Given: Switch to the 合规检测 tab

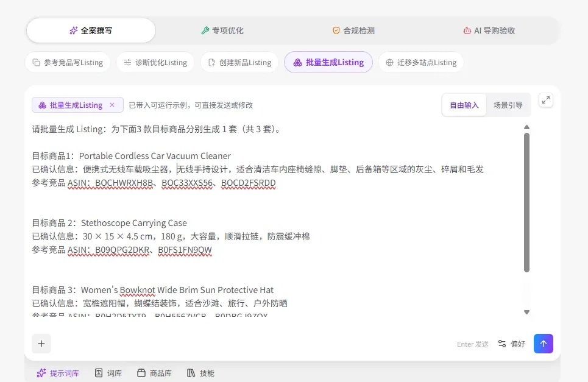Looking at the screenshot, I should pos(353,30).
